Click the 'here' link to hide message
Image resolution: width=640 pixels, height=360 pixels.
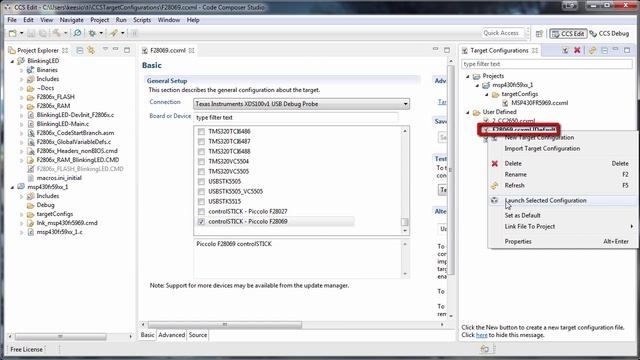481,335
